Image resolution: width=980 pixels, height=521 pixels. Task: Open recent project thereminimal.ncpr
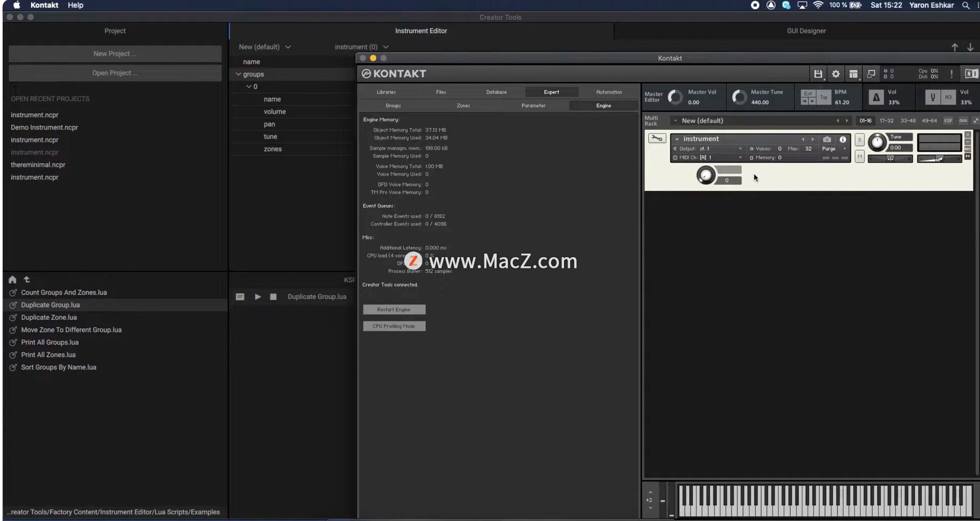tap(38, 165)
